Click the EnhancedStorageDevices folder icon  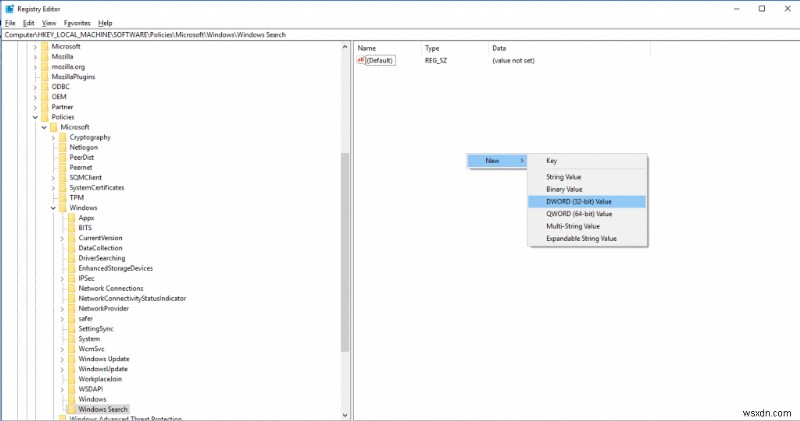[x=71, y=268]
